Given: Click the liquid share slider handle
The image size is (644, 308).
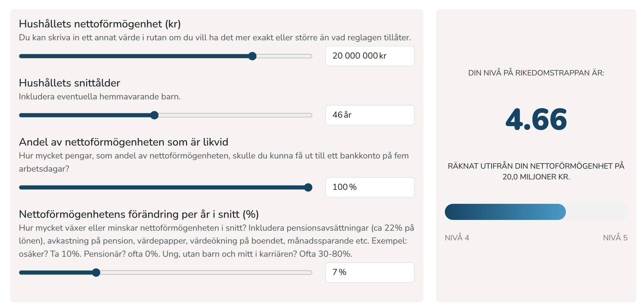Looking at the screenshot, I should [x=308, y=187].
